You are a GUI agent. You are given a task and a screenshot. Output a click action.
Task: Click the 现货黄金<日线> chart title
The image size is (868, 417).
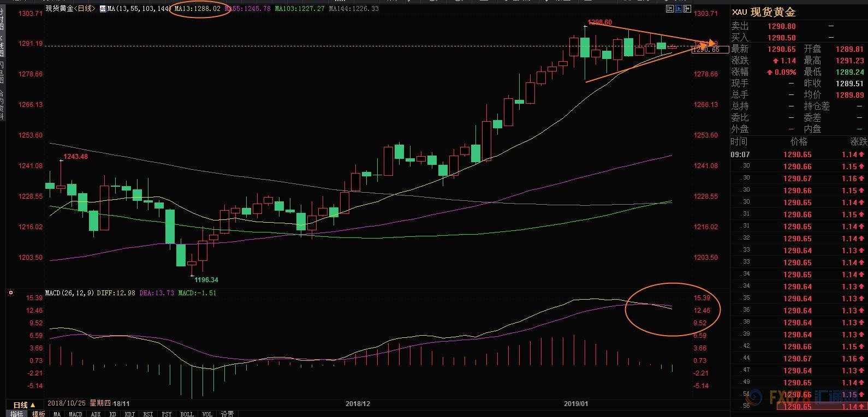(x=69, y=9)
